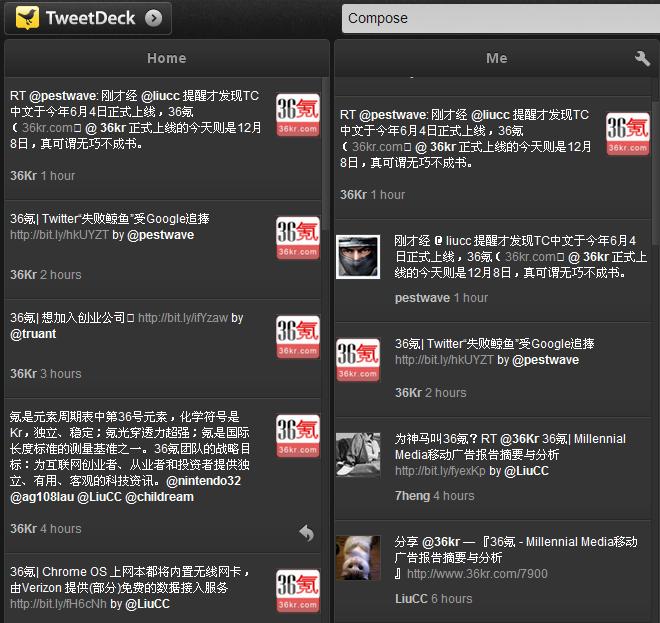This screenshot has height=623, width=660.
Task: Click 36Kr 2 hours author in Home column
Action: pyautogui.click(x=24, y=274)
